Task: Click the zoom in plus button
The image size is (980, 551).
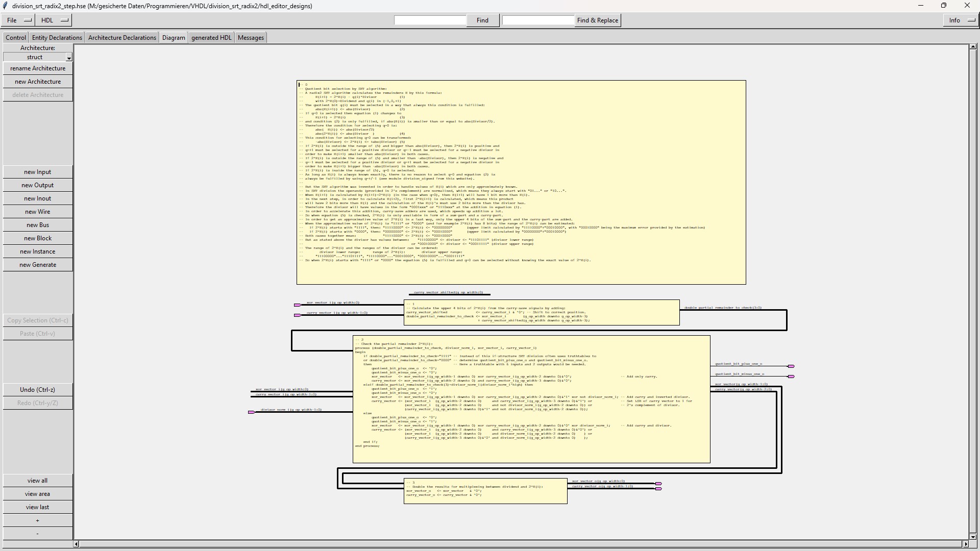Action: (38, 520)
